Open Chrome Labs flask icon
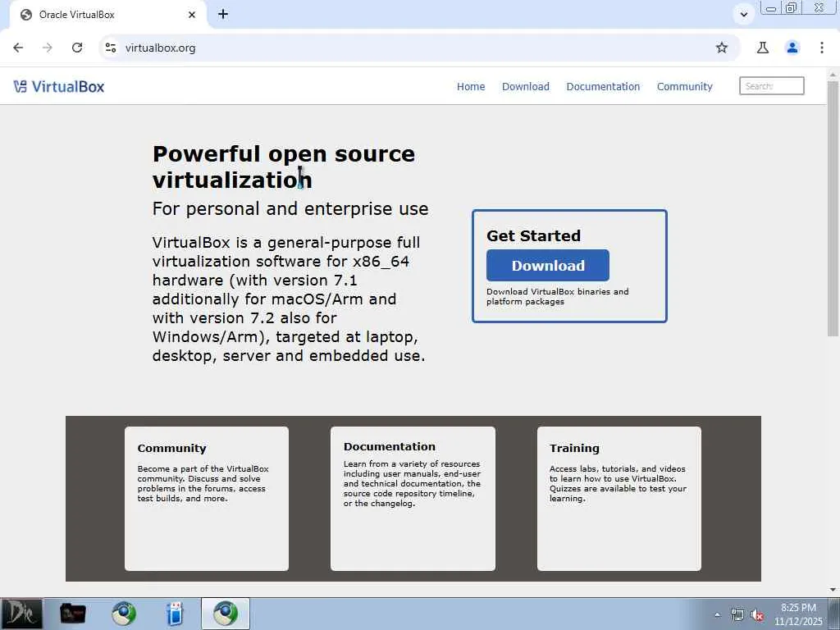 pos(762,48)
